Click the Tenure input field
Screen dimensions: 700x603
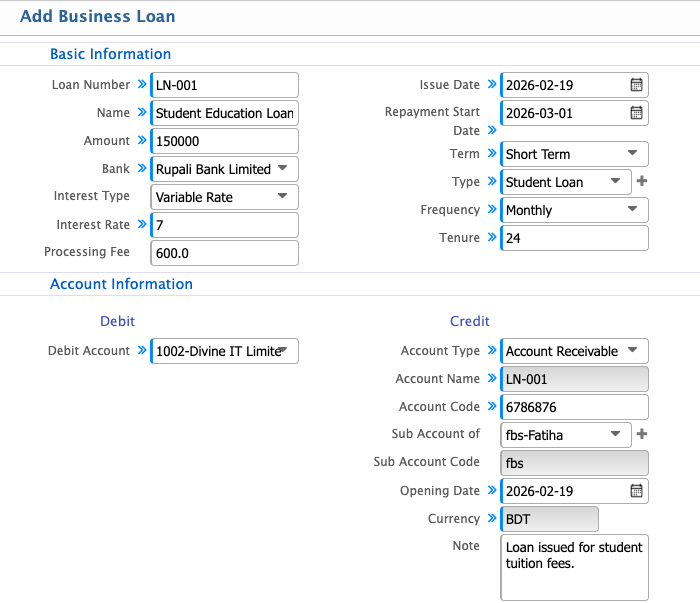coord(574,238)
